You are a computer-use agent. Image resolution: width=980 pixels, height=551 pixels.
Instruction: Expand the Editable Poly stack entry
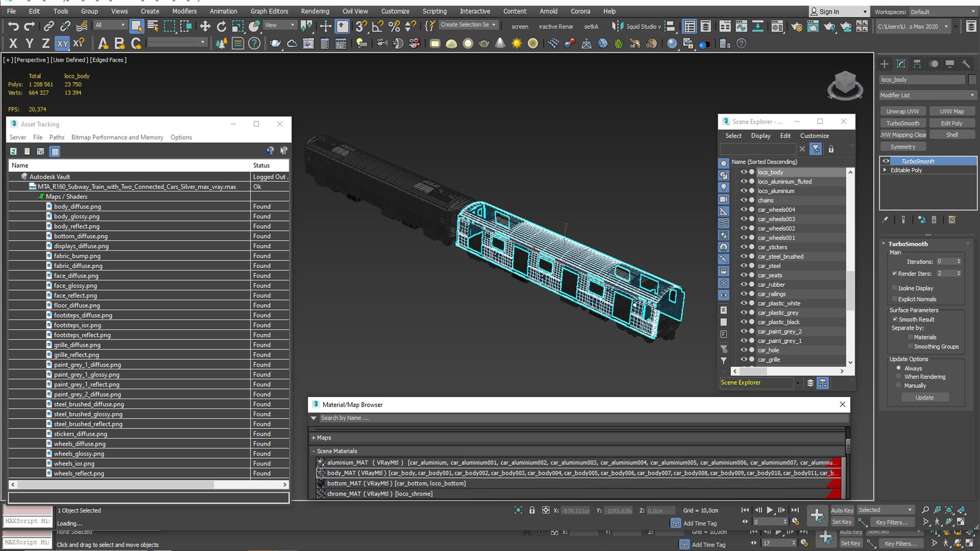pos(885,170)
